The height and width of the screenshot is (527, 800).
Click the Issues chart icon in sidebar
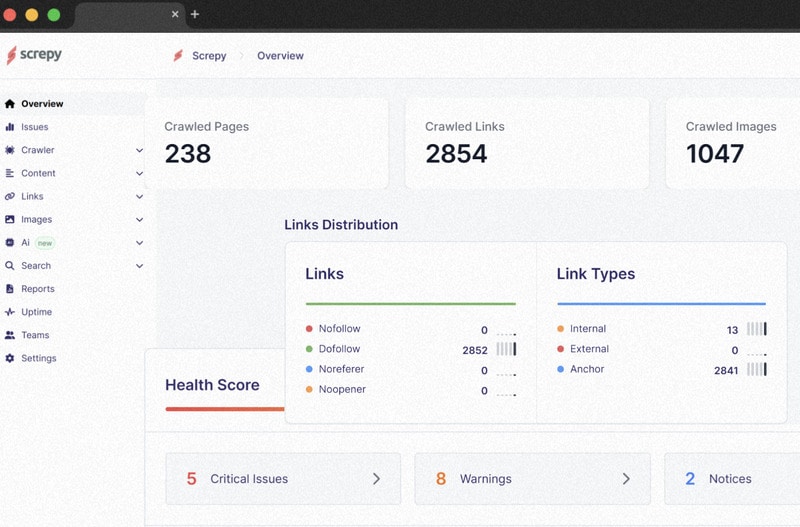(10, 127)
